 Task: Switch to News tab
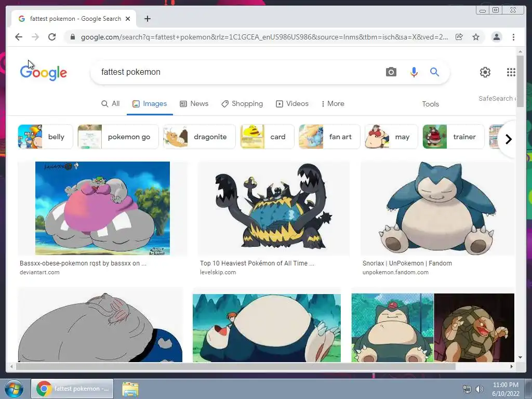[x=194, y=104]
